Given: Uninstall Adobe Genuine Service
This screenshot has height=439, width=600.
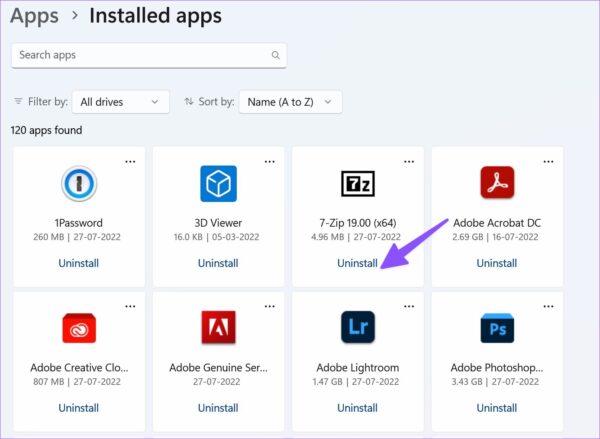Looking at the screenshot, I should [218, 408].
